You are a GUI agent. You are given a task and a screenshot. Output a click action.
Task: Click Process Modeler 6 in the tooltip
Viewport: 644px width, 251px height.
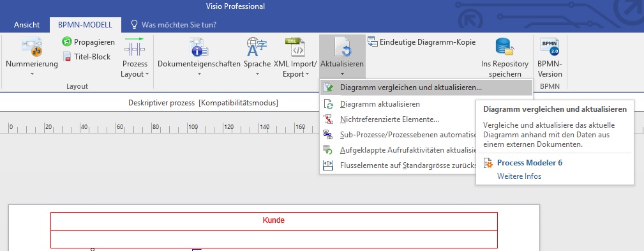pyautogui.click(x=529, y=163)
